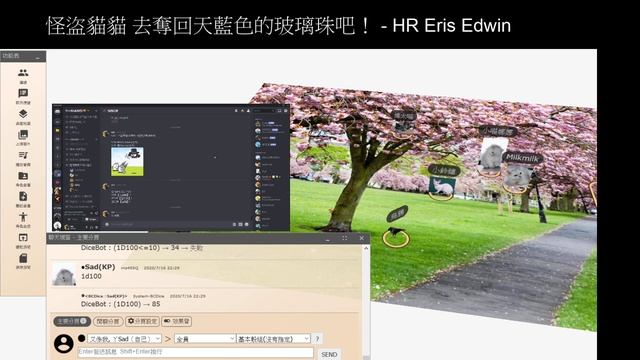Select the main chat tab with unread badge

tap(72, 321)
